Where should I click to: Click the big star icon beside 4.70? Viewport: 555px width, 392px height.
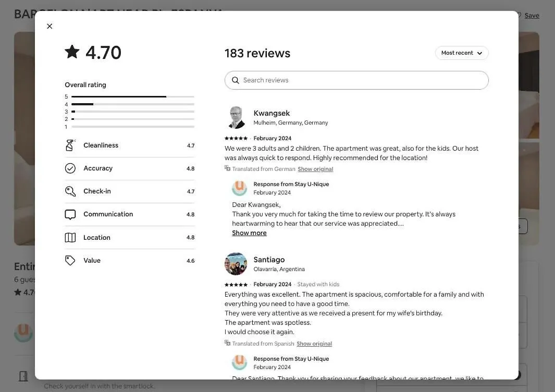coord(72,52)
